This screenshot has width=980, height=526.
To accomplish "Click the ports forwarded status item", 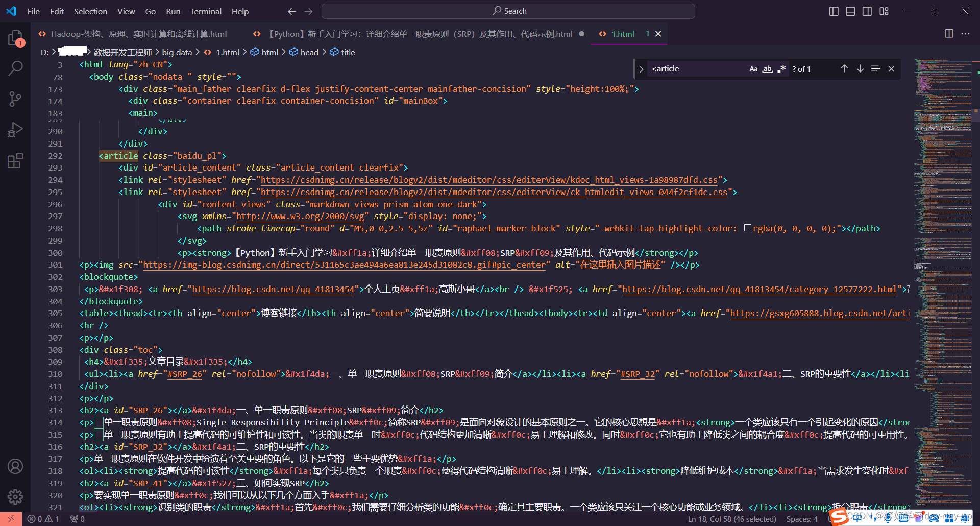I will coord(78,519).
